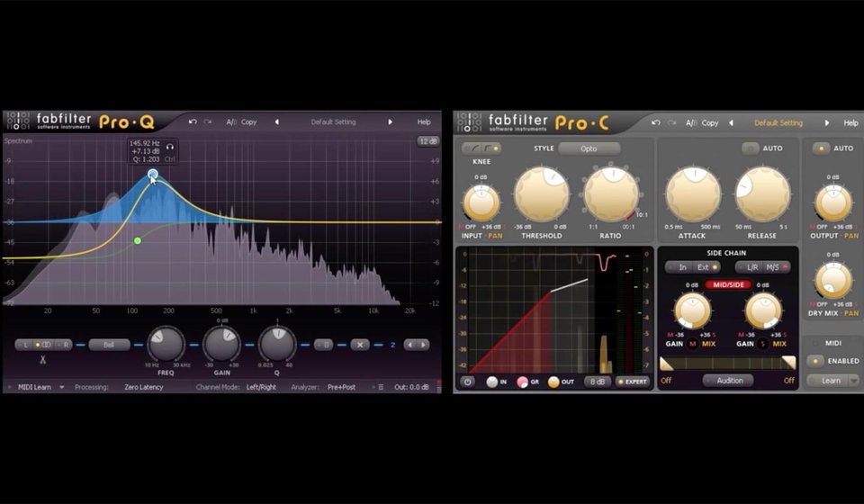Screen dimensions: 864x504
Task: Click Copy in Pro-Q header
Action: 248,121
